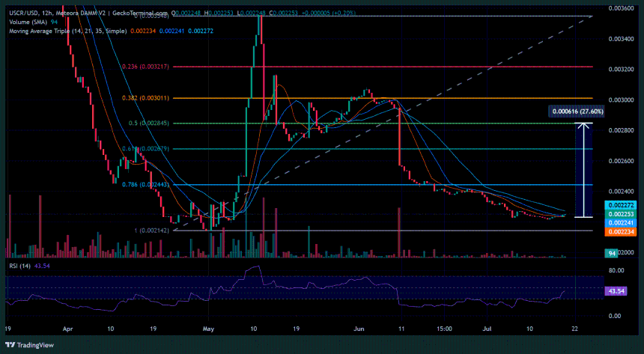Click the 22 date label on time axis
The width and height of the screenshot is (644, 354).
point(575,329)
